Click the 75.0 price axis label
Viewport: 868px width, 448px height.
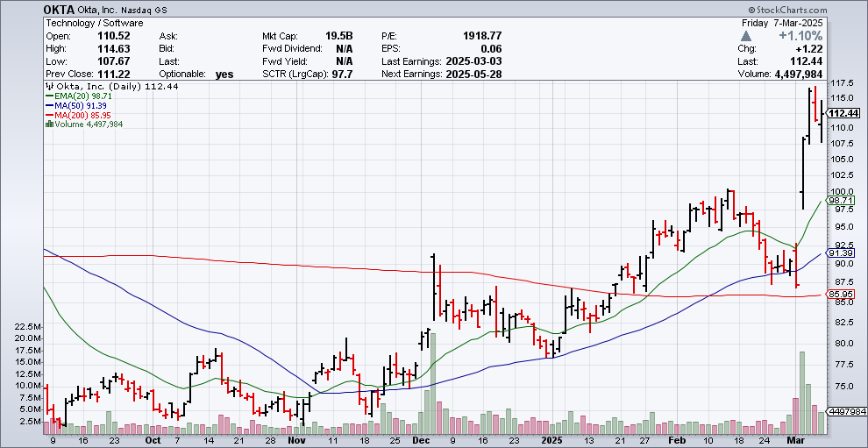(x=841, y=386)
